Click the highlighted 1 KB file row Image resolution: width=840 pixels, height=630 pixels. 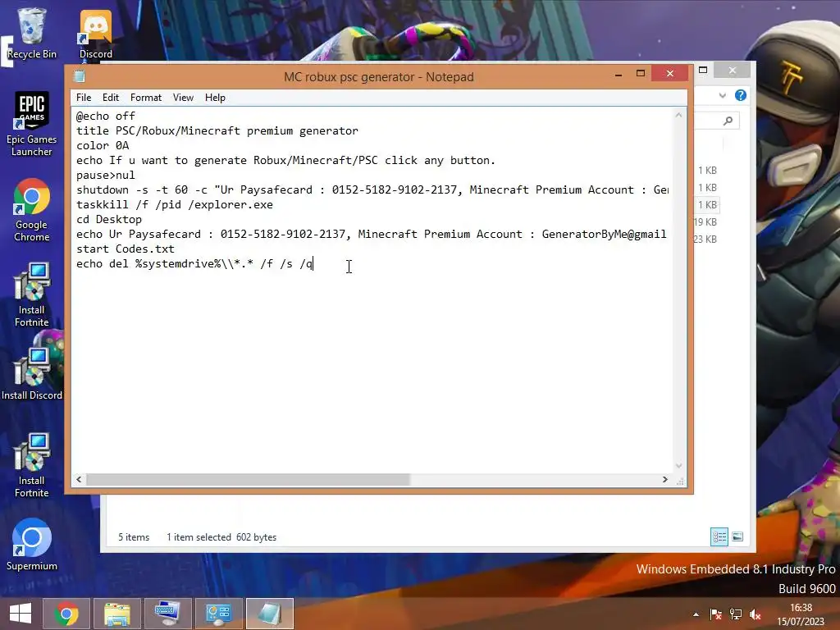[707, 204]
